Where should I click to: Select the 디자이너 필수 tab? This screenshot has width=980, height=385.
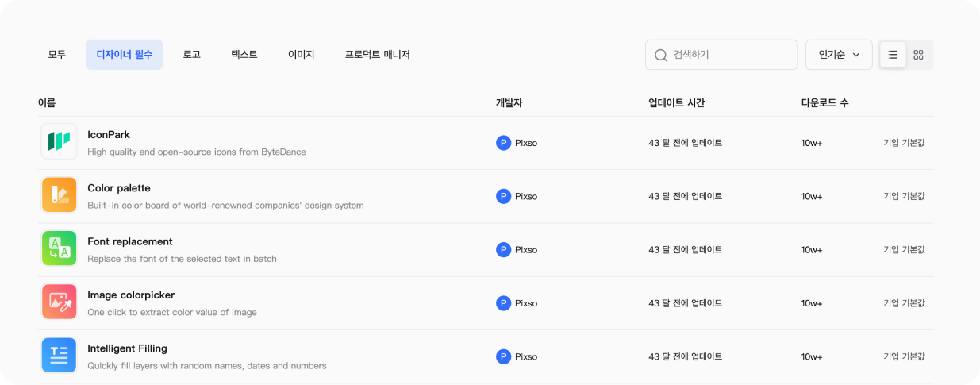coord(125,55)
